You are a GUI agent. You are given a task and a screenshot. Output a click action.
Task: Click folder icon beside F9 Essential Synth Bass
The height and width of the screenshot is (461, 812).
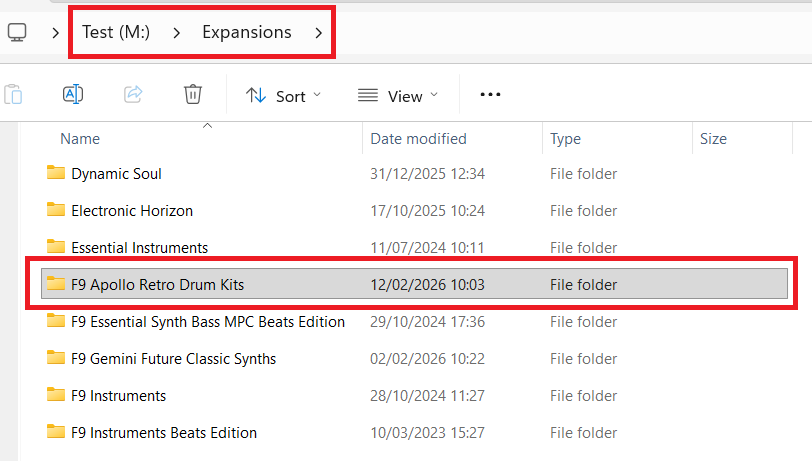(x=56, y=321)
